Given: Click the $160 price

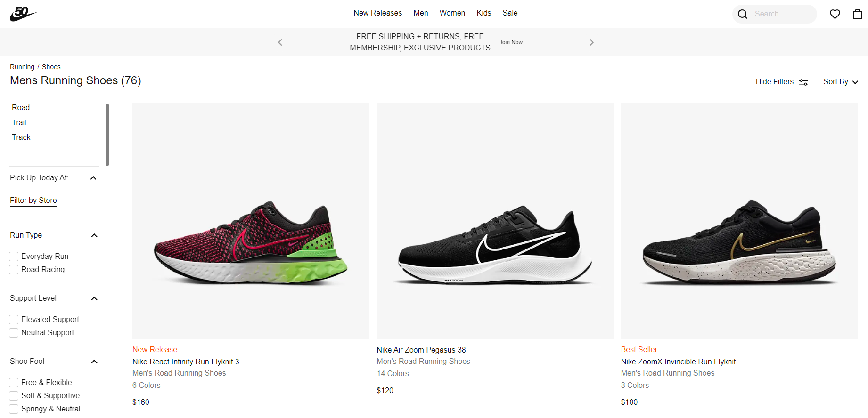Looking at the screenshot, I should (x=141, y=402).
